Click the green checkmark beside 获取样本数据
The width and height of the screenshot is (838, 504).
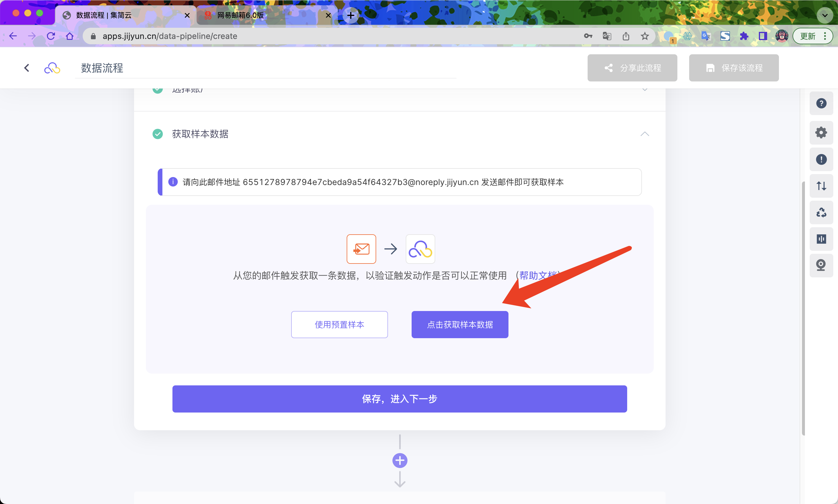(158, 134)
